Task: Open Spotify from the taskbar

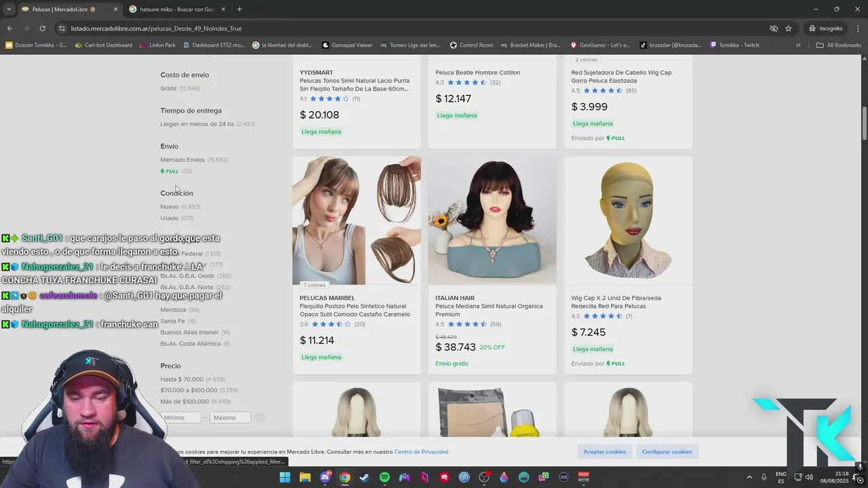Action: [384, 477]
